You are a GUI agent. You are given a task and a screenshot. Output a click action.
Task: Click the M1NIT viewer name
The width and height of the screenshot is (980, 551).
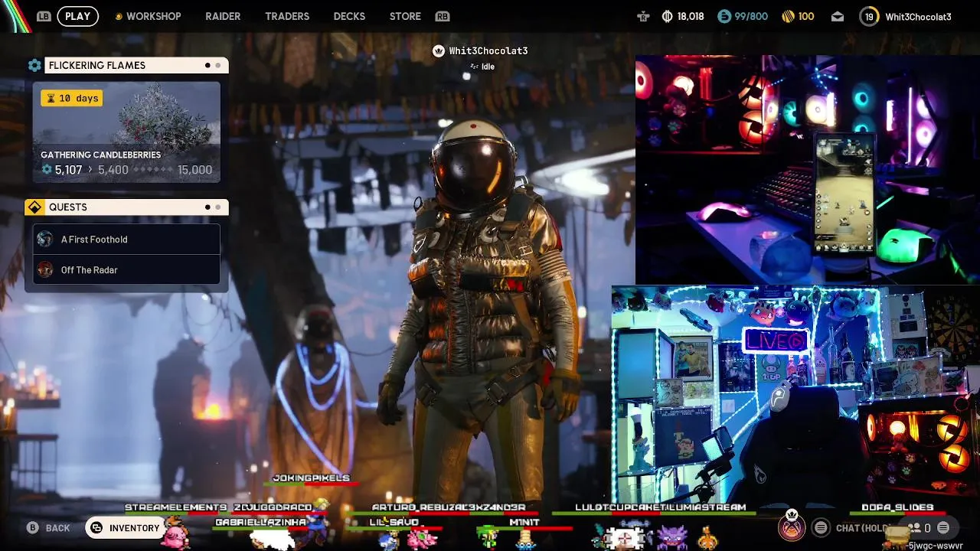(524, 522)
